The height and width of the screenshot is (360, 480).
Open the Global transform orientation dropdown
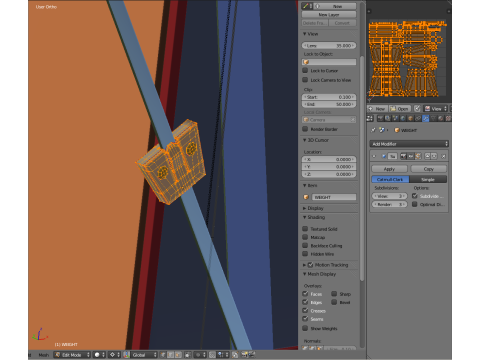point(144,355)
